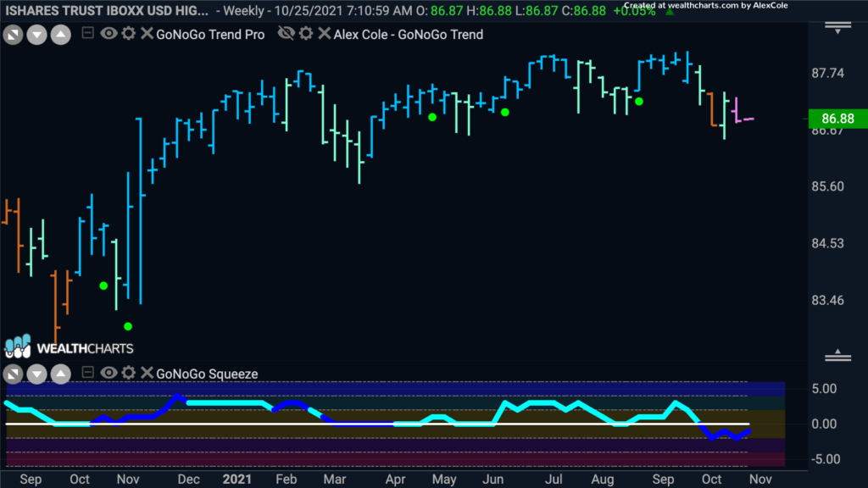The image size is (868, 488).
Task: Click the WealthCharts logo
Action: coord(70,347)
